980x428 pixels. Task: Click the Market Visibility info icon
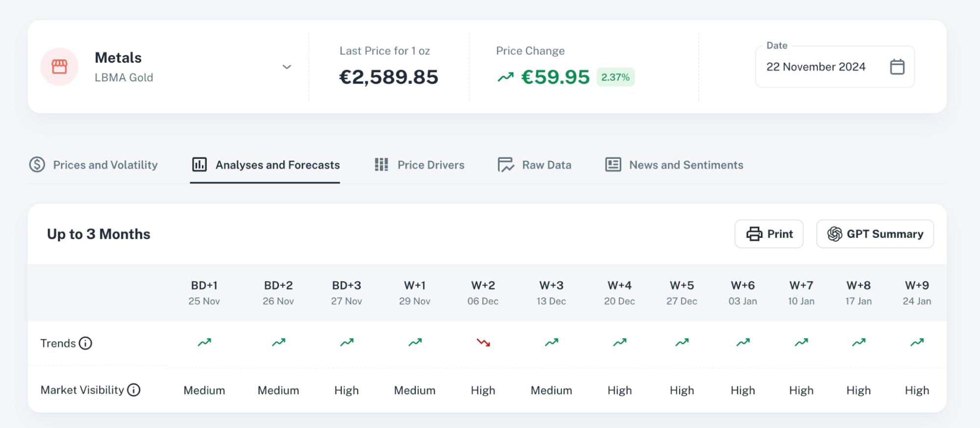(x=134, y=390)
